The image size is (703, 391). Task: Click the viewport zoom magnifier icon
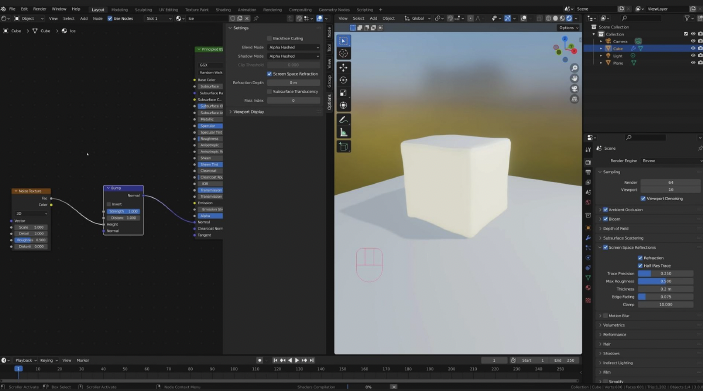(x=574, y=68)
